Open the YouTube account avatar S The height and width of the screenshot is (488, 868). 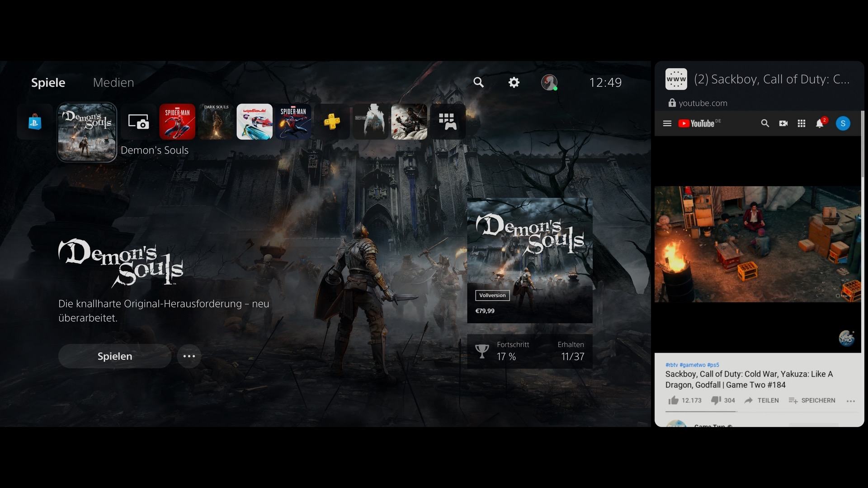pyautogui.click(x=843, y=123)
